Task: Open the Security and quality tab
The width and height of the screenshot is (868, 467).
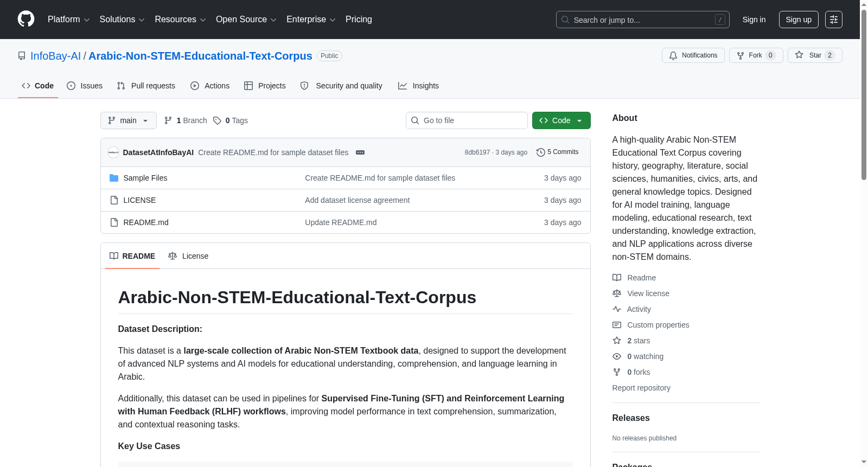Action: point(341,86)
